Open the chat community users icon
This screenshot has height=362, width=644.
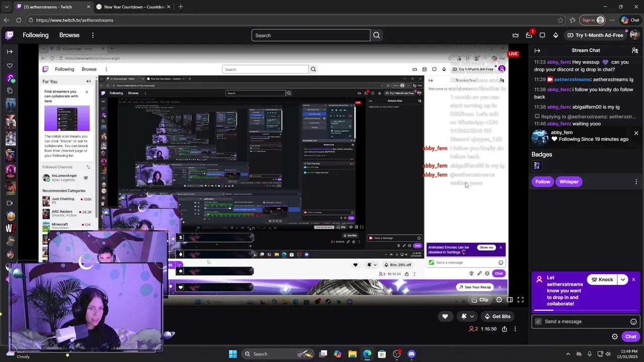click(x=635, y=50)
